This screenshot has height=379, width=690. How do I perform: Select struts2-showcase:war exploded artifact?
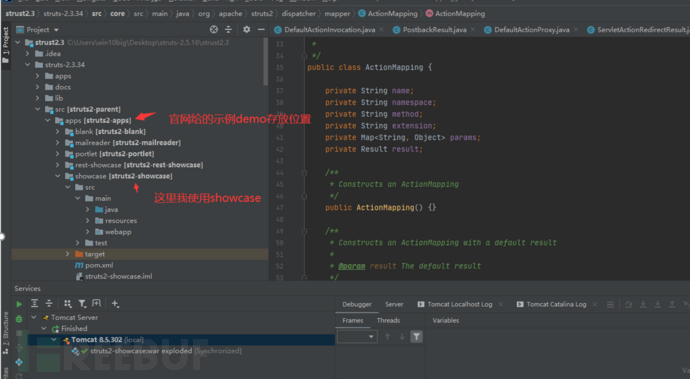point(157,351)
